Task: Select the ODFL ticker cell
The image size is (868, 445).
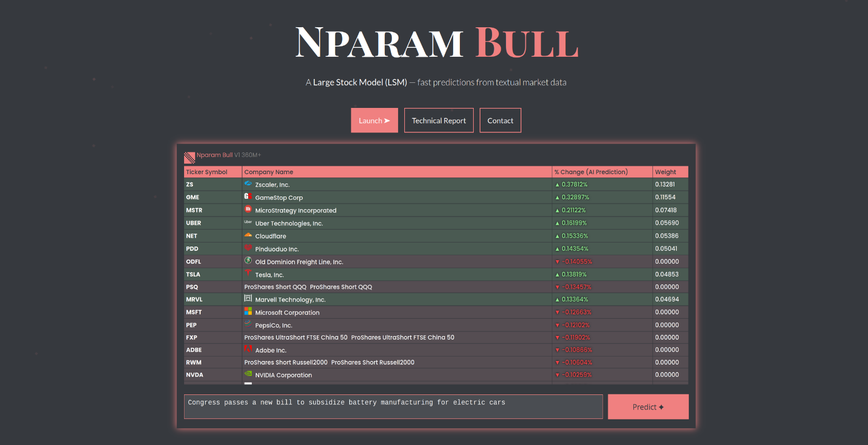Action: (x=213, y=261)
